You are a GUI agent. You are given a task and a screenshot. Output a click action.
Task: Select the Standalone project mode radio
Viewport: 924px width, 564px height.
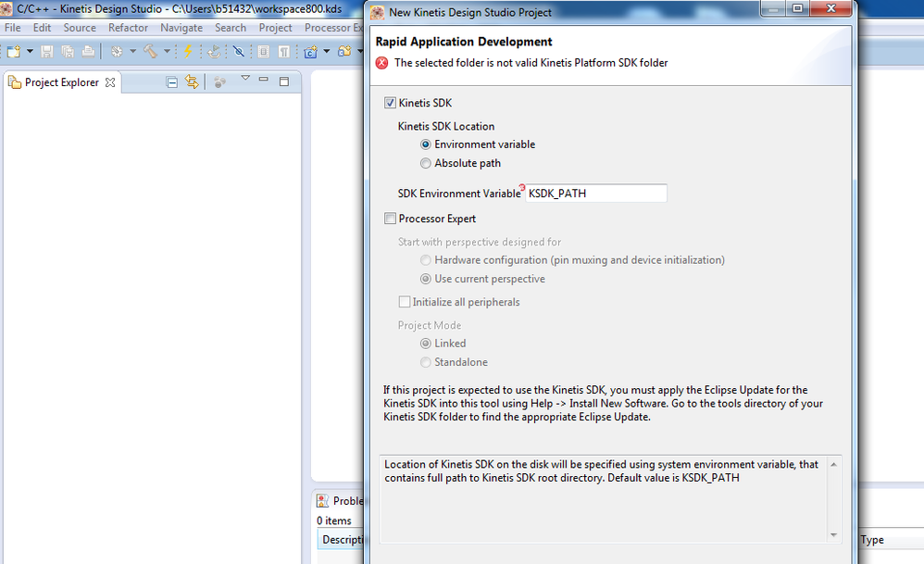point(426,362)
